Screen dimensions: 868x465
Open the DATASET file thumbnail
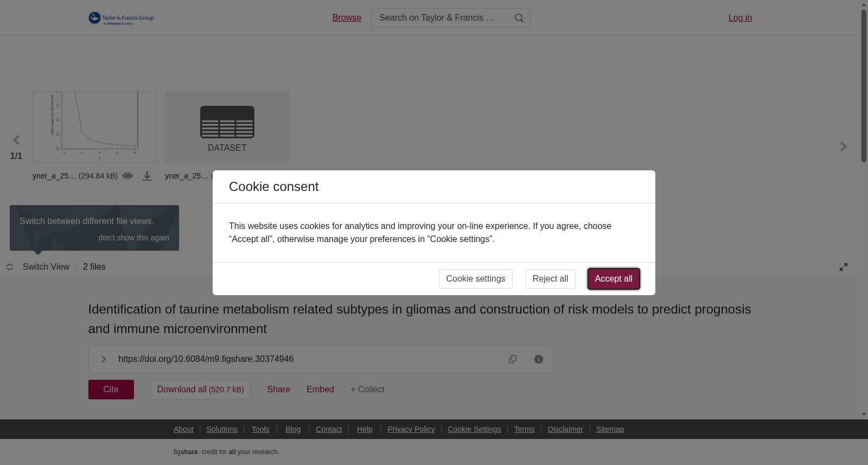(227, 127)
